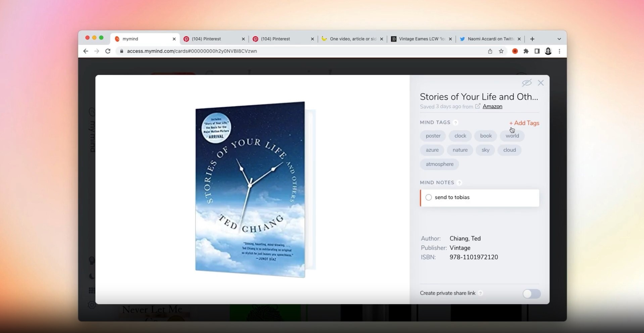Select the 'poster' tag
Screen dimensions: 644x333
[x=433, y=136]
